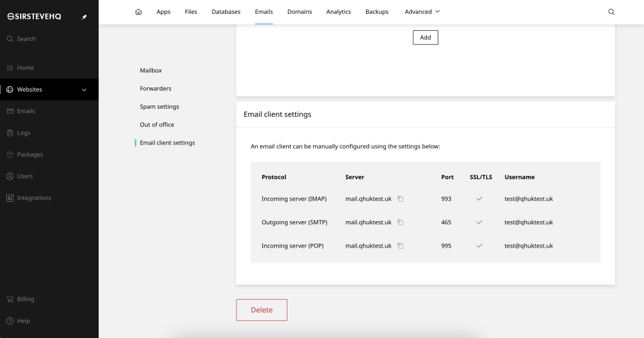644x338 pixels.
Task: Click the home icon in top navigation
Action: point(138,11)
